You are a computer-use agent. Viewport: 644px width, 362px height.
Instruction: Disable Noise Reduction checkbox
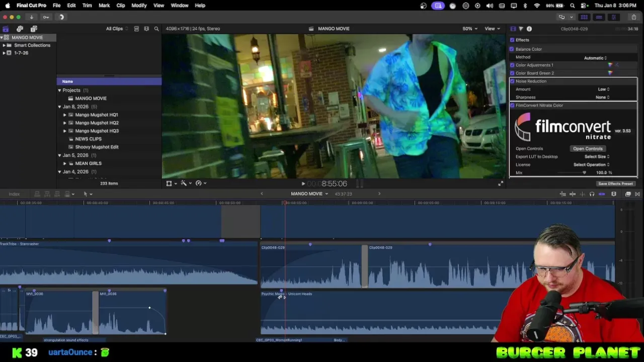click(512, 81)
